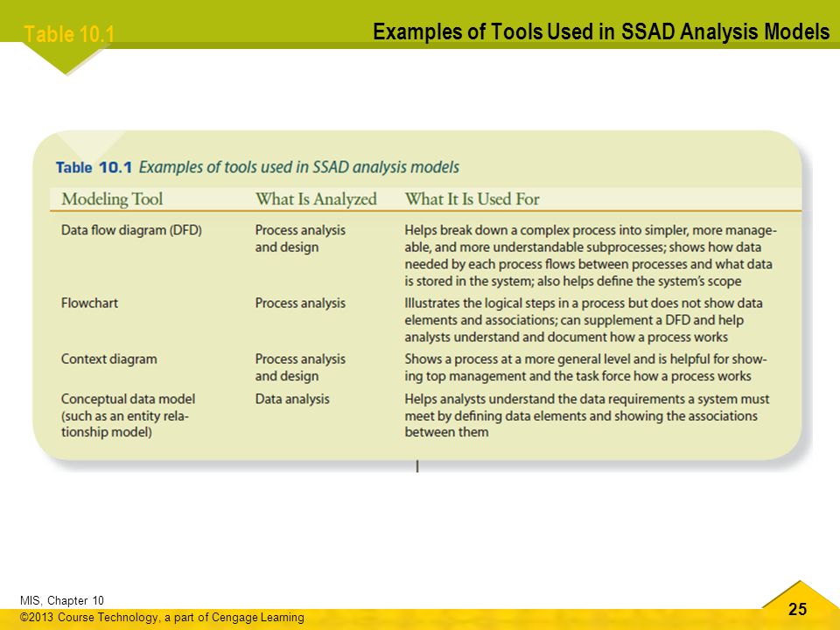
Task: Click 'Process analysis' in the Flowchart row
Action: [300, 304]
